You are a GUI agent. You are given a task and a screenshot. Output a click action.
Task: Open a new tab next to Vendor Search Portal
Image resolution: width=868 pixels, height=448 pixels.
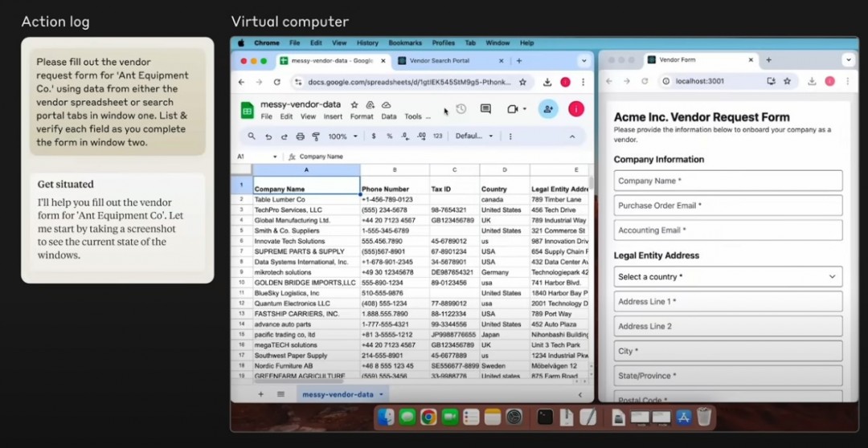coord(518,61)
